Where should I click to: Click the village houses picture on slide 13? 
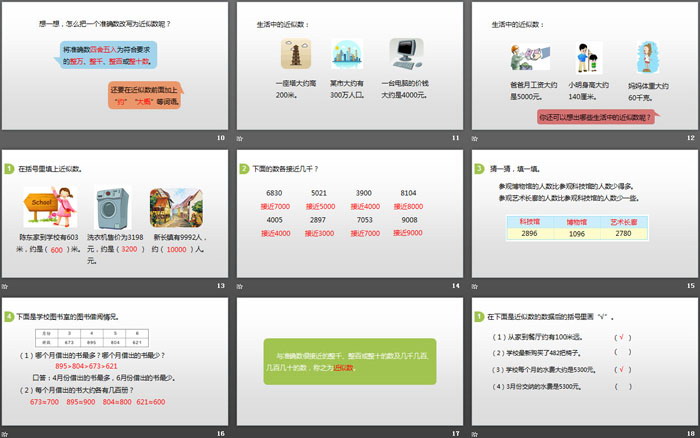[170, 210]
